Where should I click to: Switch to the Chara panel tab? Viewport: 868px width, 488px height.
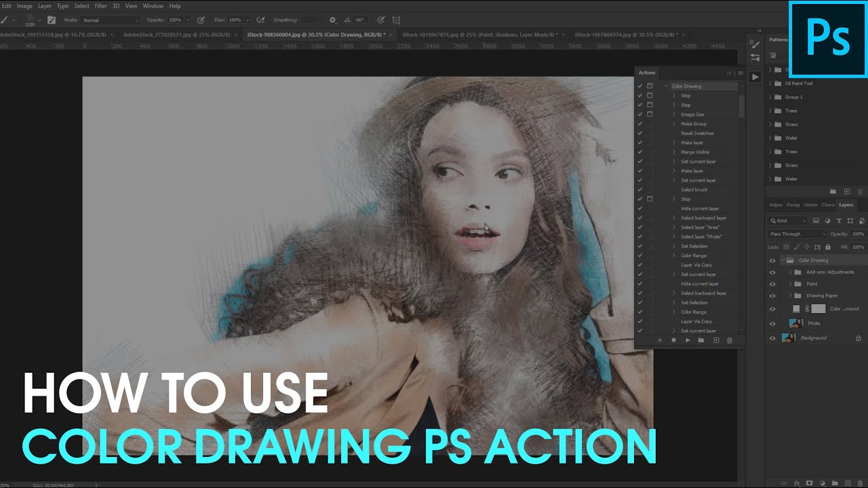828,205
